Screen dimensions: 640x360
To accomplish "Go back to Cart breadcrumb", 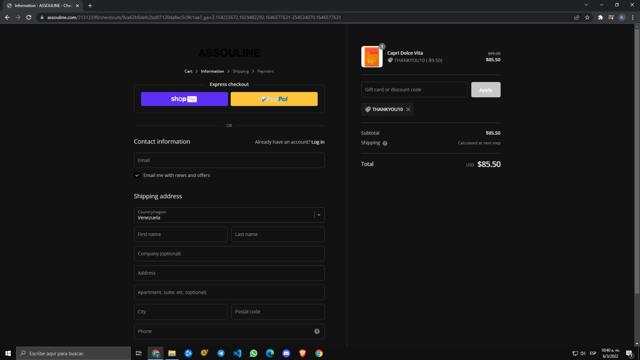I will [188, 71].
